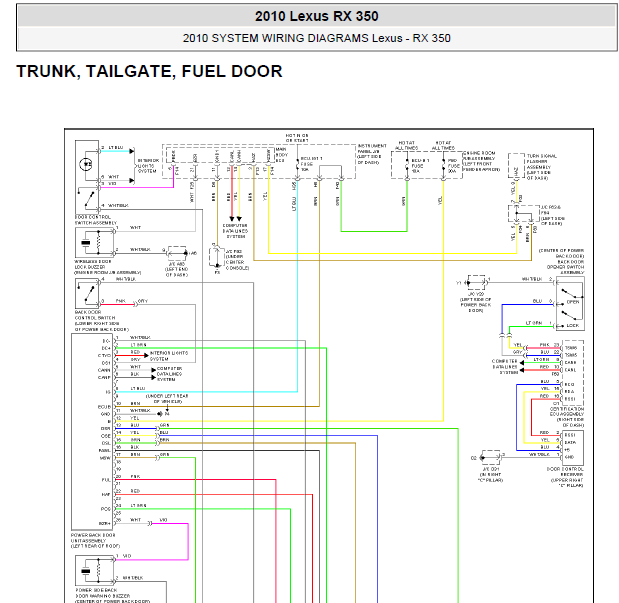The width and height of the screenshot is (619, 603).
Task: Click the back door control switch symbol
Action: click(87, 293)
